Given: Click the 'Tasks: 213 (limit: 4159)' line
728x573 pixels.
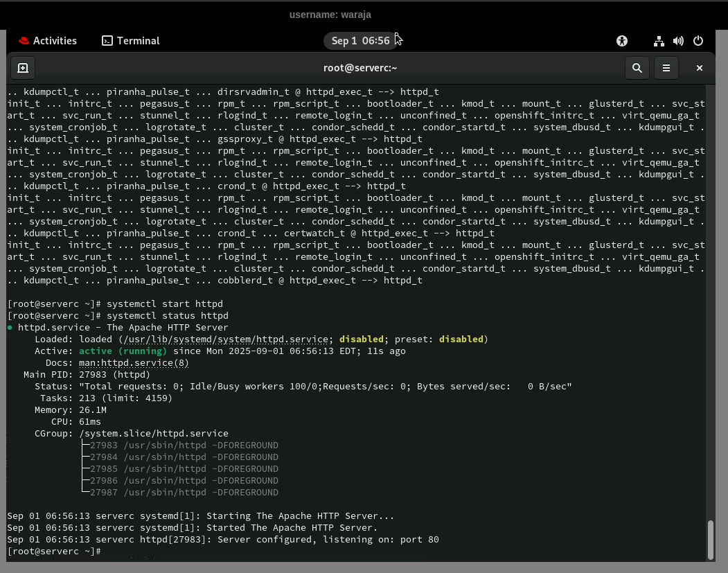Looking at the screenshot, I should pyautogui.click(x=106, y=398).
